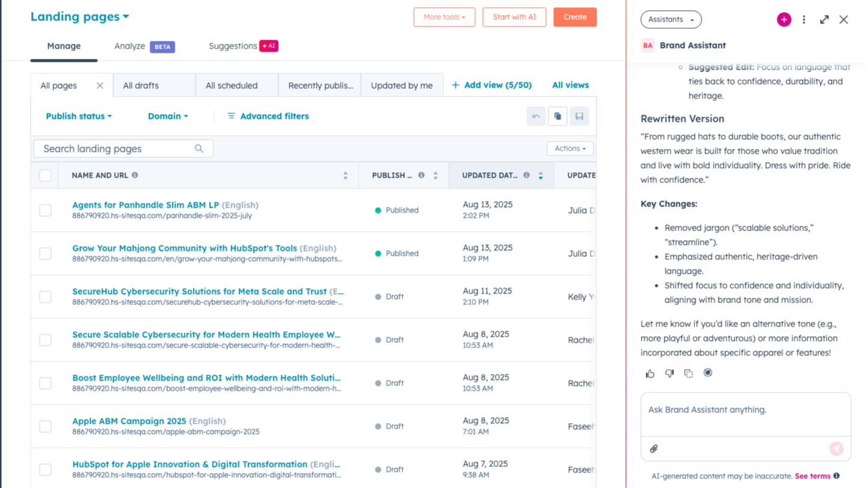Screen dimensions: 868x488
Task: Undo the last view change
Action: (x=535, y=116)
